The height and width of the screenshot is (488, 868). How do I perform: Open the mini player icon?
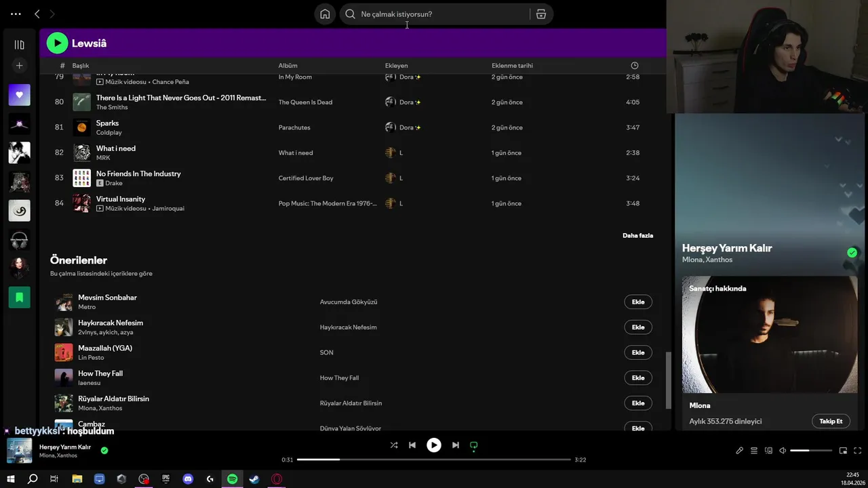[843, 451]
